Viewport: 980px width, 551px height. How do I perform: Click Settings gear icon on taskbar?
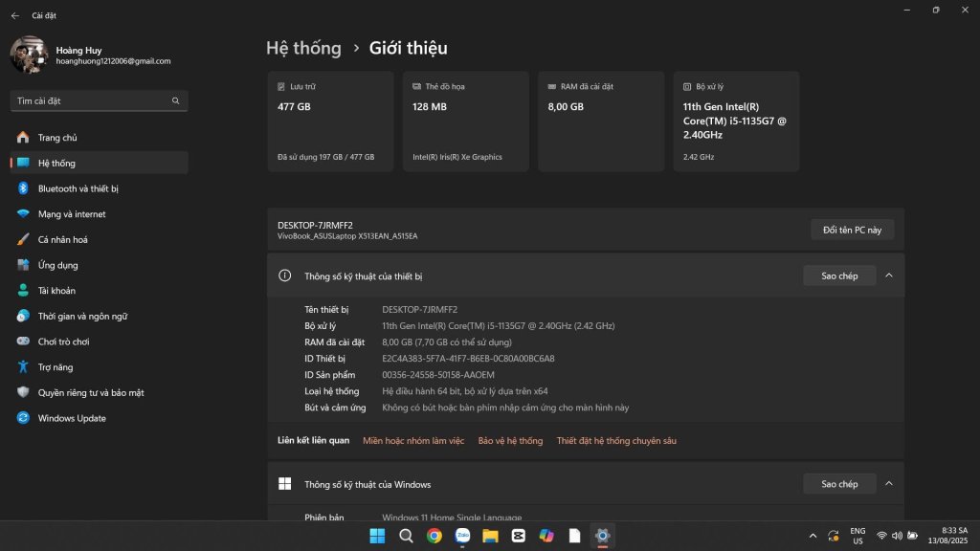tap(603, 536)
